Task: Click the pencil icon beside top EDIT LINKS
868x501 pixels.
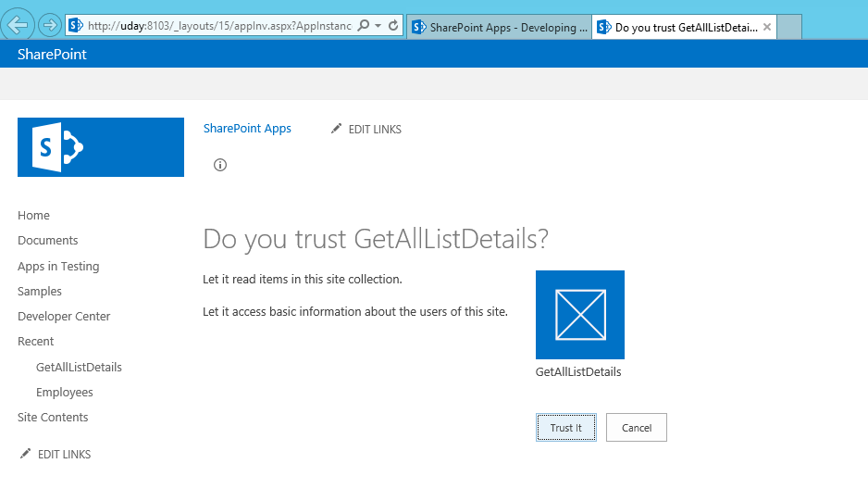Action: 336,129
